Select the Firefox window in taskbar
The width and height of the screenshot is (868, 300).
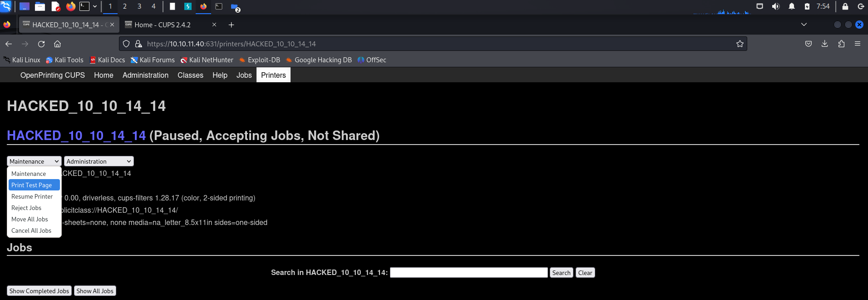coord(203,6)
